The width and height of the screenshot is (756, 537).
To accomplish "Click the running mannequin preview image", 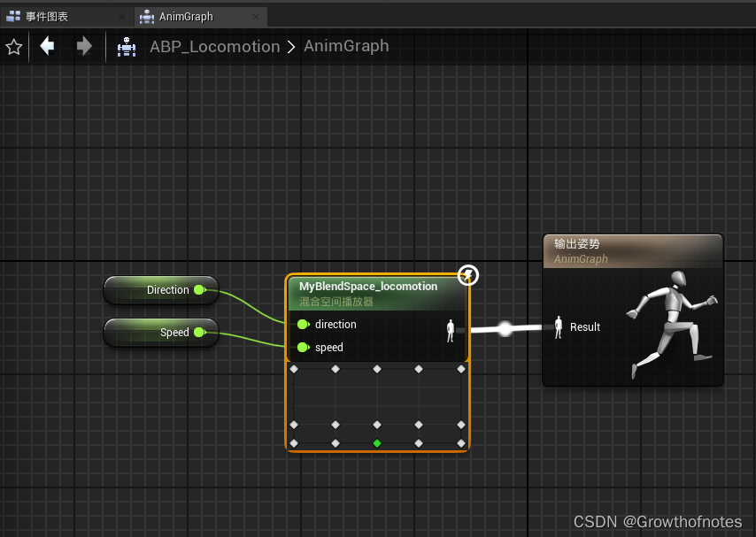I will pyautogui.click(x=673, y=325).
